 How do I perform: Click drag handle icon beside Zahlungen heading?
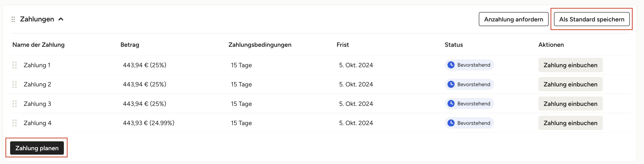pyautogui.click(x=13, y=19)
